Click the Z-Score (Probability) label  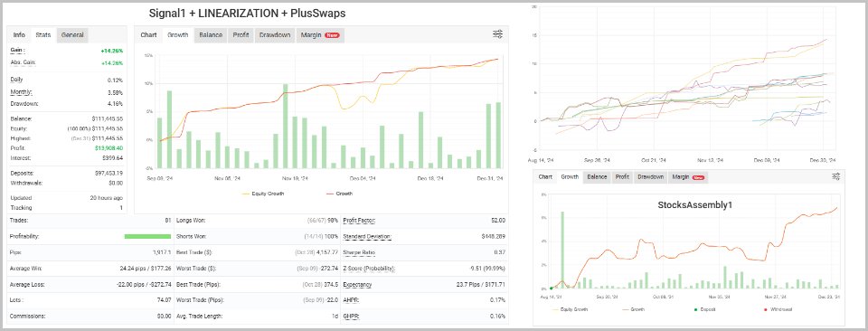(x=369, y=269)
